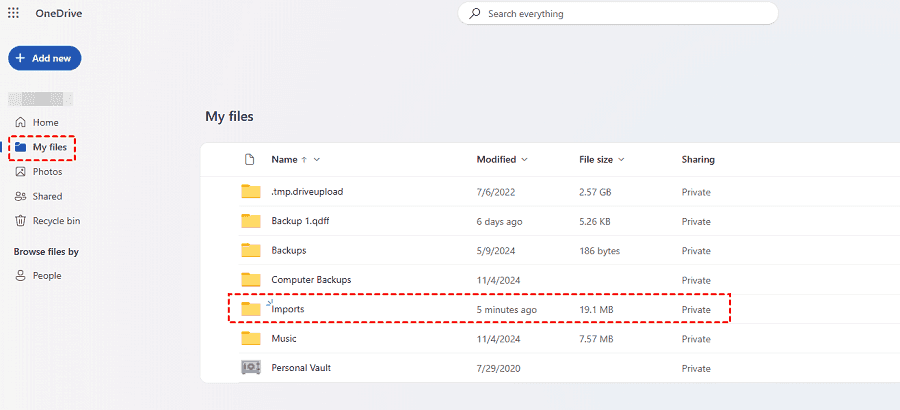The image size is (900, 410).
Task: Click the Personal Vault safe icon
Action: (x=251, y=368)
